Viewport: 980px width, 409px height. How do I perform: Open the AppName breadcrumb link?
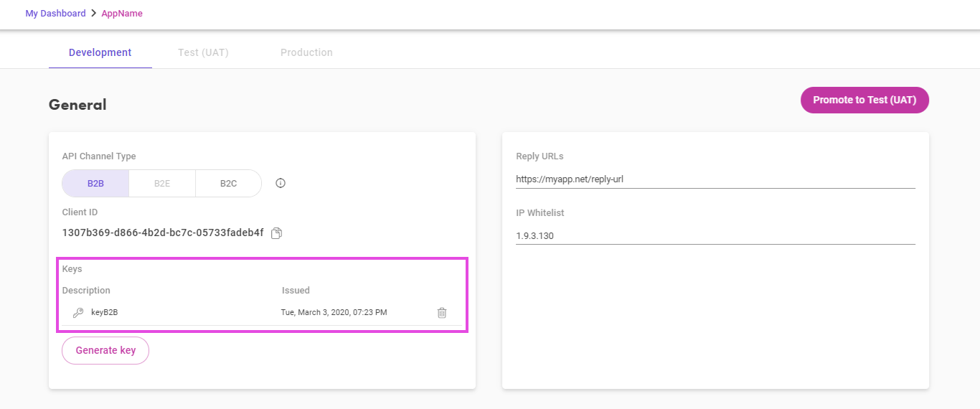point(122,13)
